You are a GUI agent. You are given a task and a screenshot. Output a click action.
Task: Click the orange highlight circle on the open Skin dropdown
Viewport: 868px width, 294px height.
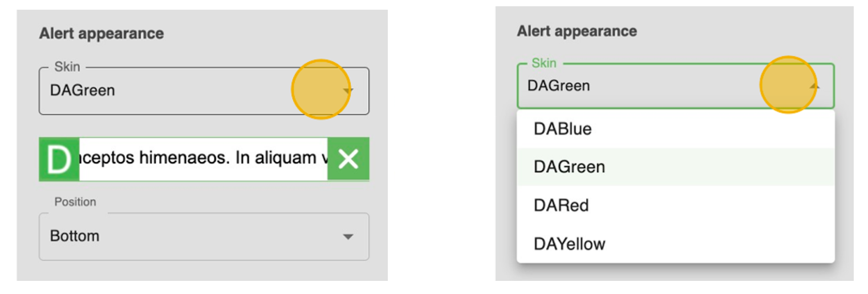788,84
